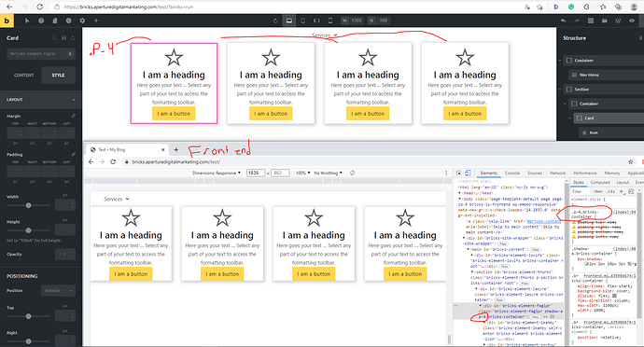644x347 pixels.
Task: Collapse the LAYOUT section
Action: (x=40, y=100)
